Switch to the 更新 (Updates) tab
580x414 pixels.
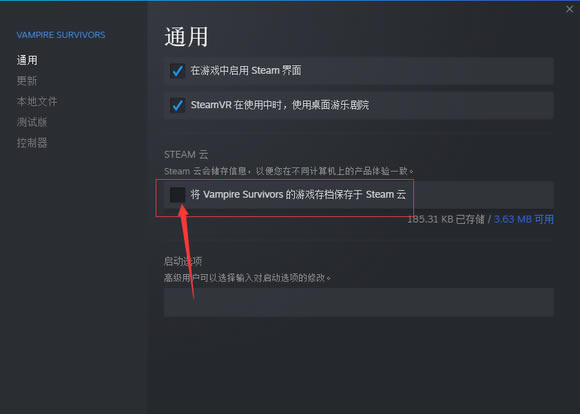pos(27,81)
